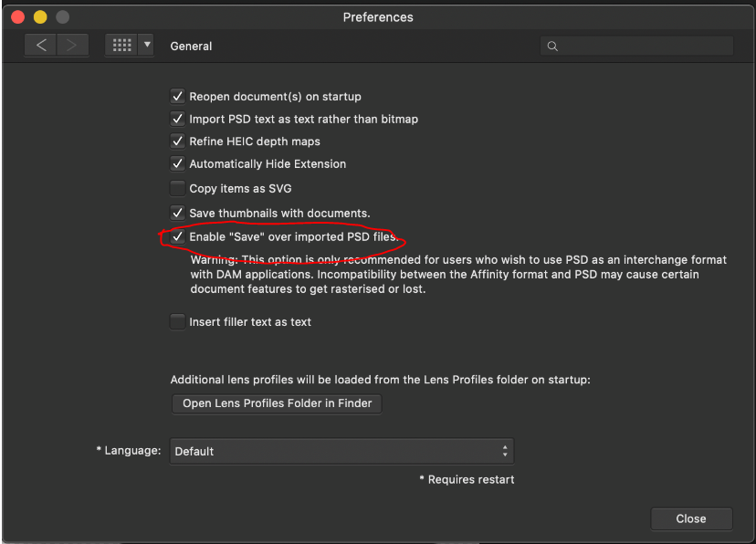Disable Import PSD text as text
Viewport: 756px width, 544px height.
178,119
